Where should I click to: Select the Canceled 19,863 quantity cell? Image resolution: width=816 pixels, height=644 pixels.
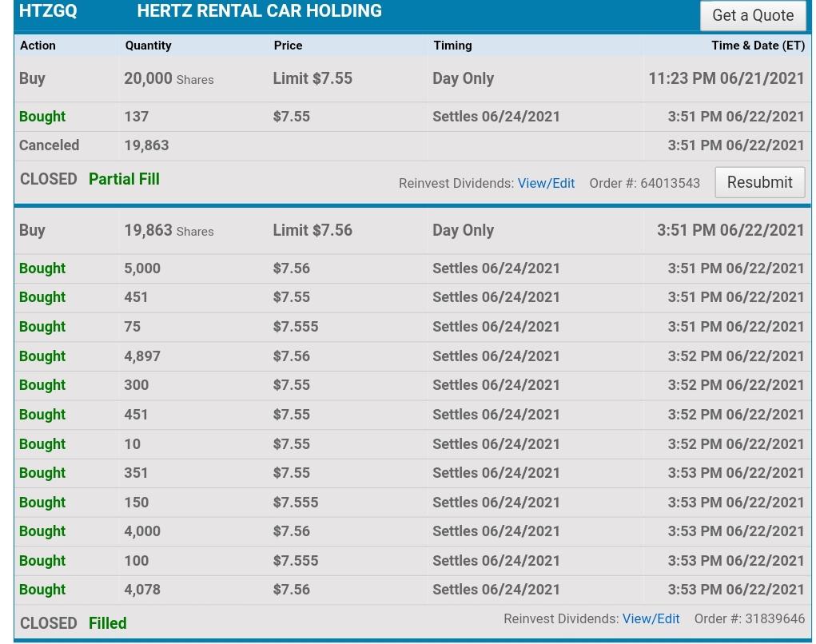point(147,145)
